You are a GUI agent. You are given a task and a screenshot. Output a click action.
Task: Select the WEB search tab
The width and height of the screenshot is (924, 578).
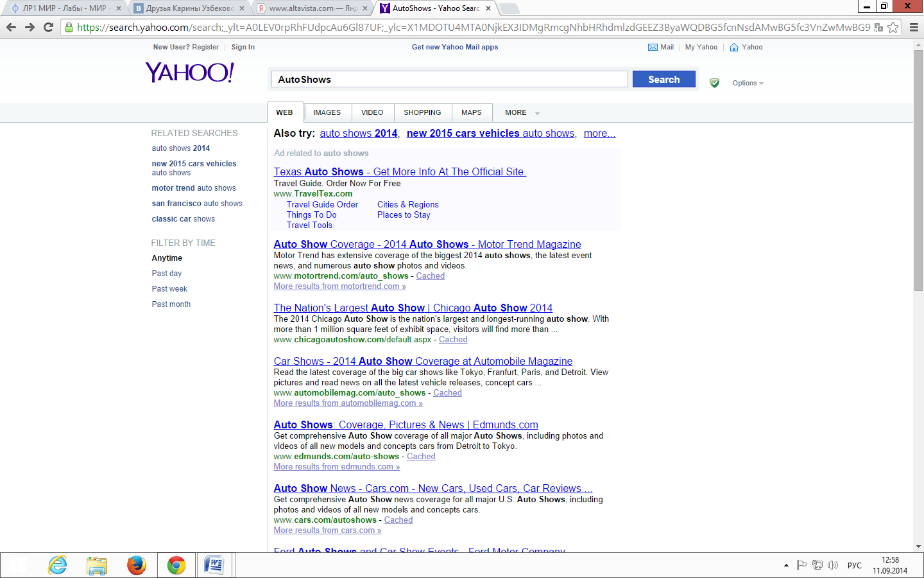pyautogui.click(x=284, y=112)
